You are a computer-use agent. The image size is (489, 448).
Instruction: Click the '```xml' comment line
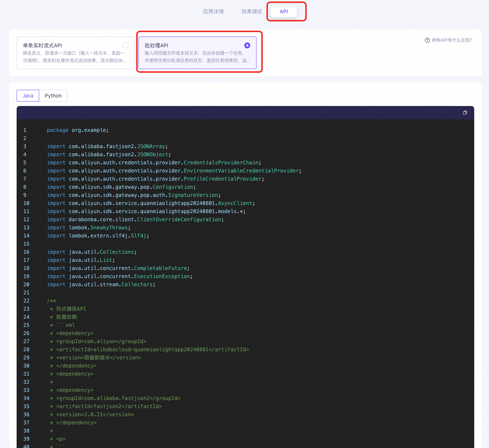(62, 325)
